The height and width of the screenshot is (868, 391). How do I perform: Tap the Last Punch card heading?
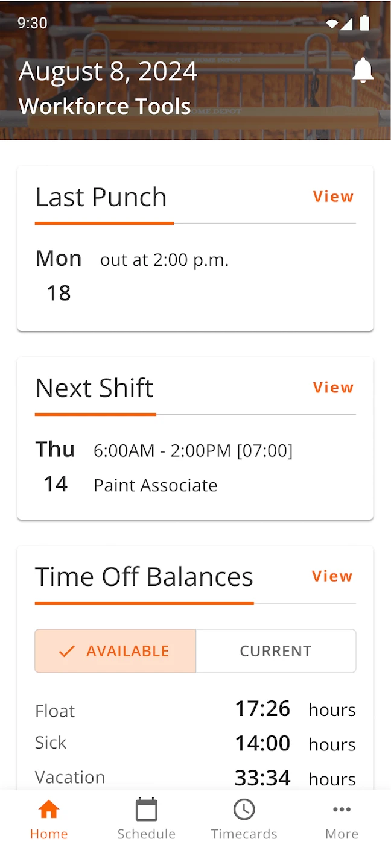click(101, 197)
